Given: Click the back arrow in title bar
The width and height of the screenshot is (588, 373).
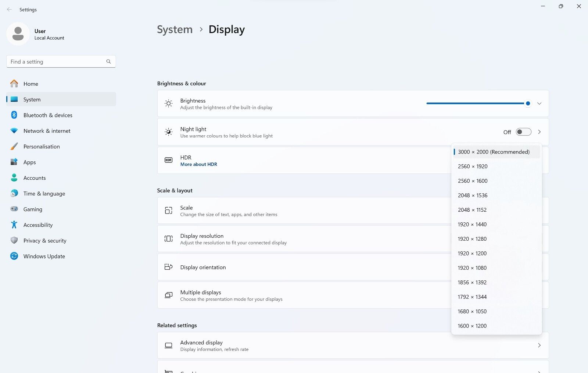Looking at the screenshot, I should [x=9, y=10].
